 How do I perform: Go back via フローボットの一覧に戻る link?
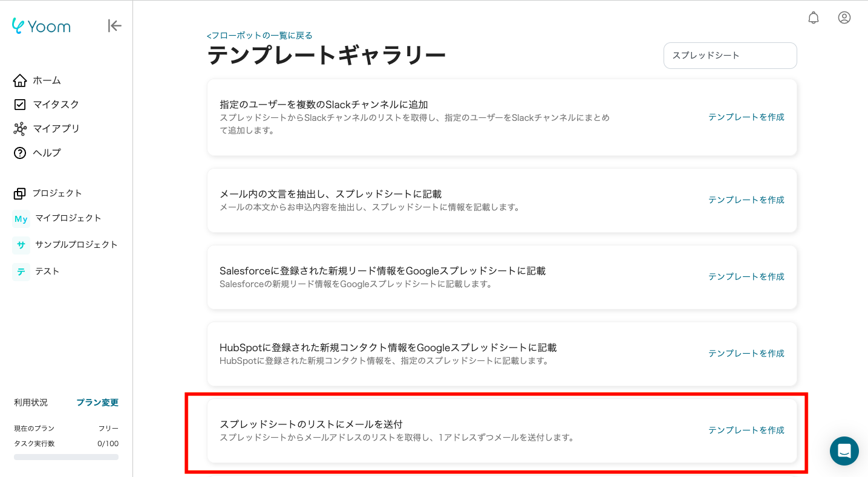pos(259,36)
